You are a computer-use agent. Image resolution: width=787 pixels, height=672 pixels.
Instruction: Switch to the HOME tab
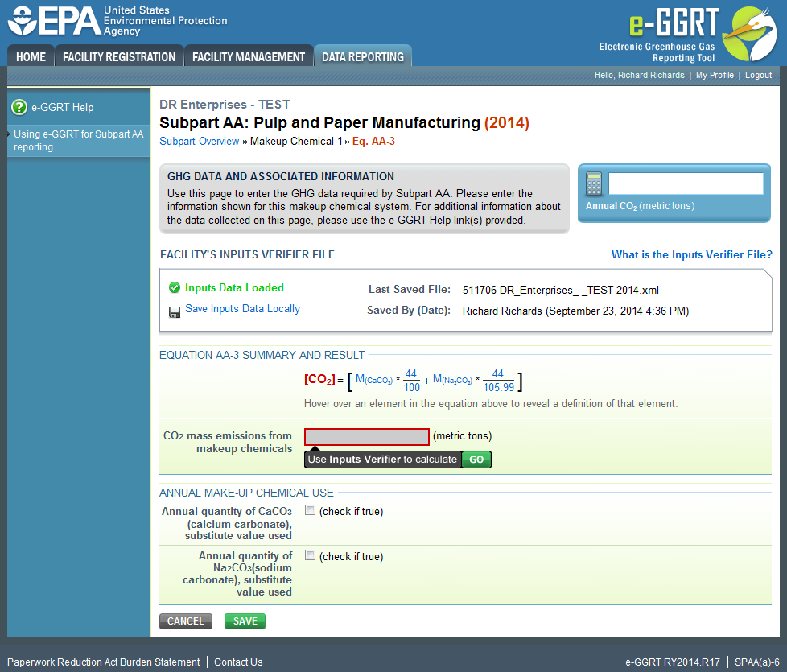[x=30, y=56]
